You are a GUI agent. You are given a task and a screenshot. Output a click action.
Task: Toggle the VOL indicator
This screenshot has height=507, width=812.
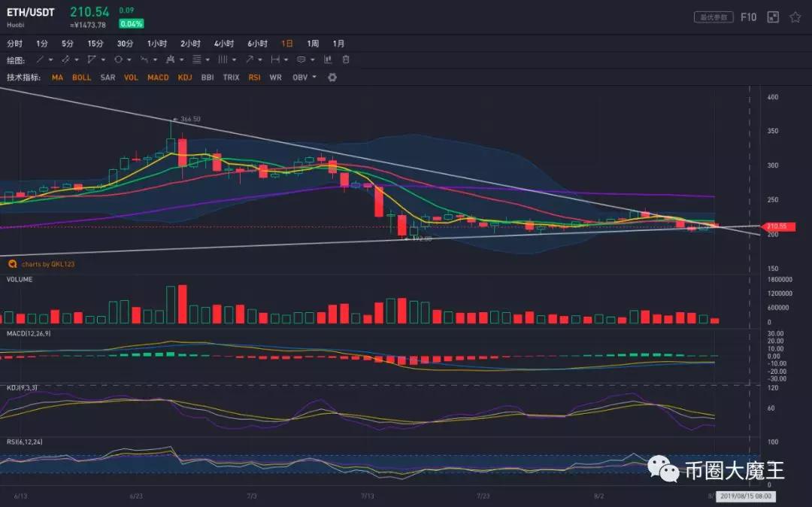131,77
